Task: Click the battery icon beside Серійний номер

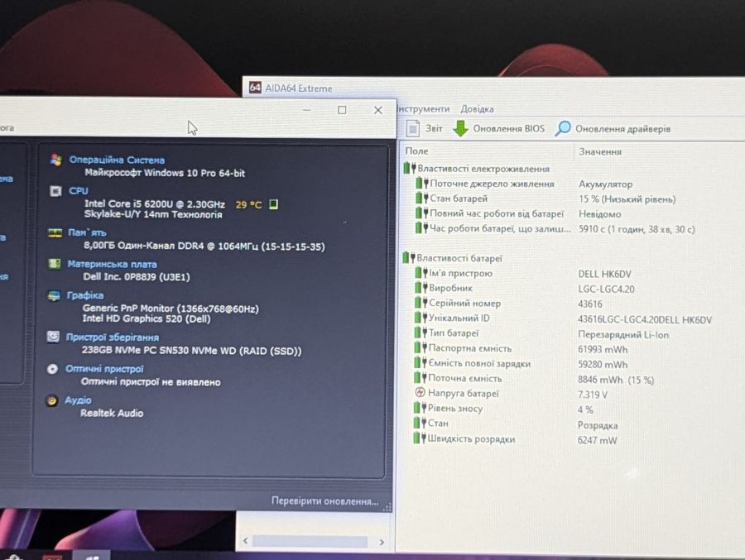Action: click(421, 303)
